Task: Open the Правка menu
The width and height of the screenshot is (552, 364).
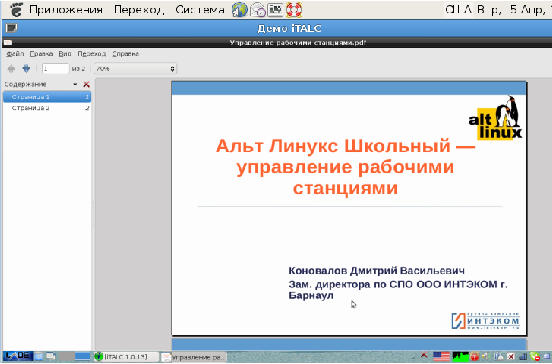Action: click(41, 54)
